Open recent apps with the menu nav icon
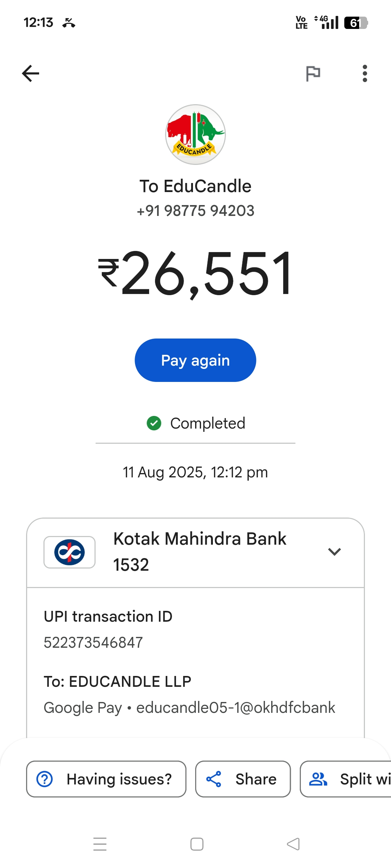Viewport: 391px width, 868px height. (x=100, y=844)
